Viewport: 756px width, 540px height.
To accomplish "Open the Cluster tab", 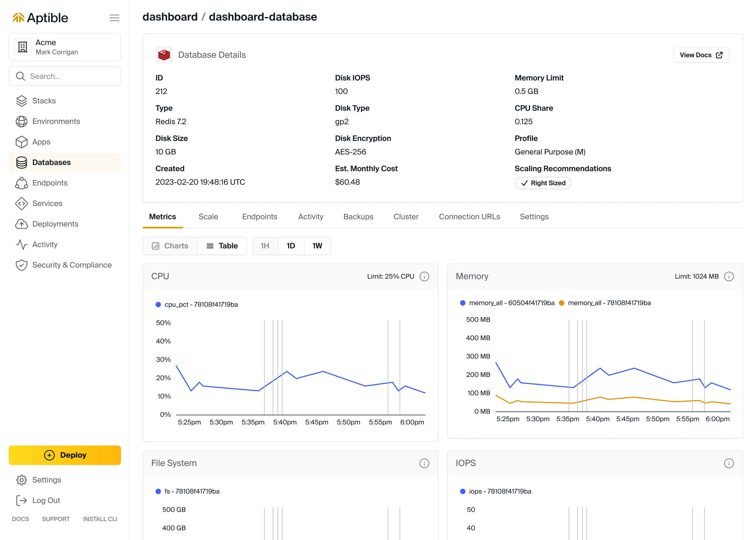I will (406, 217).
